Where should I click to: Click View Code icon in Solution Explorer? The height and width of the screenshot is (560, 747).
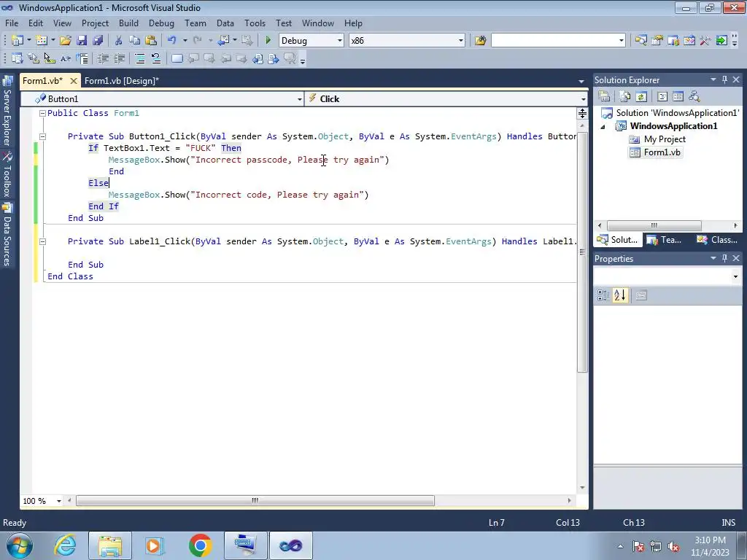[x=662, y=97]
